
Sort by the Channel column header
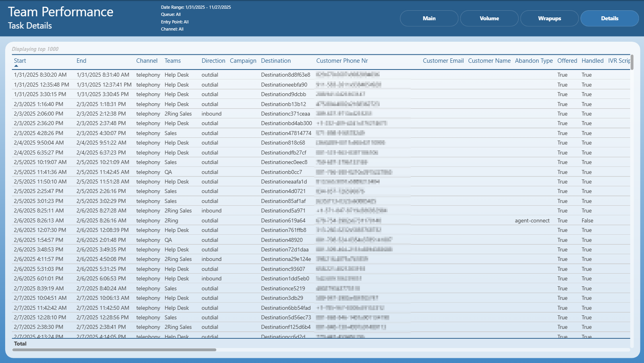(x=147, y=61)
